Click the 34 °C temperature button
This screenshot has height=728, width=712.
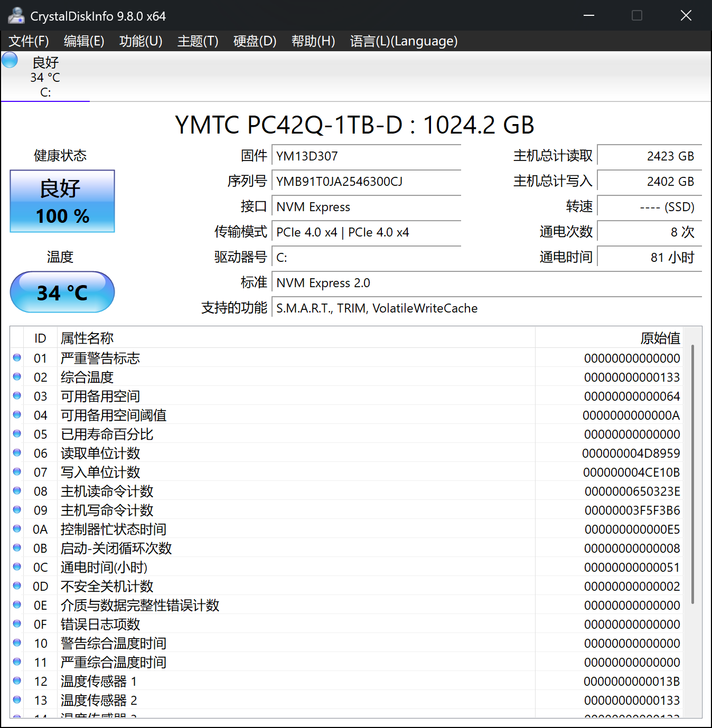pyautogui.click(x=62, y=292)
